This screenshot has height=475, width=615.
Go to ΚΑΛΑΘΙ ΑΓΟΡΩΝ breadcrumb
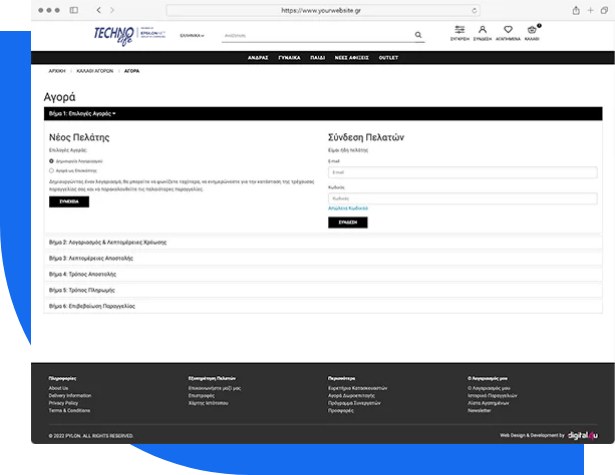pos(95,71)
